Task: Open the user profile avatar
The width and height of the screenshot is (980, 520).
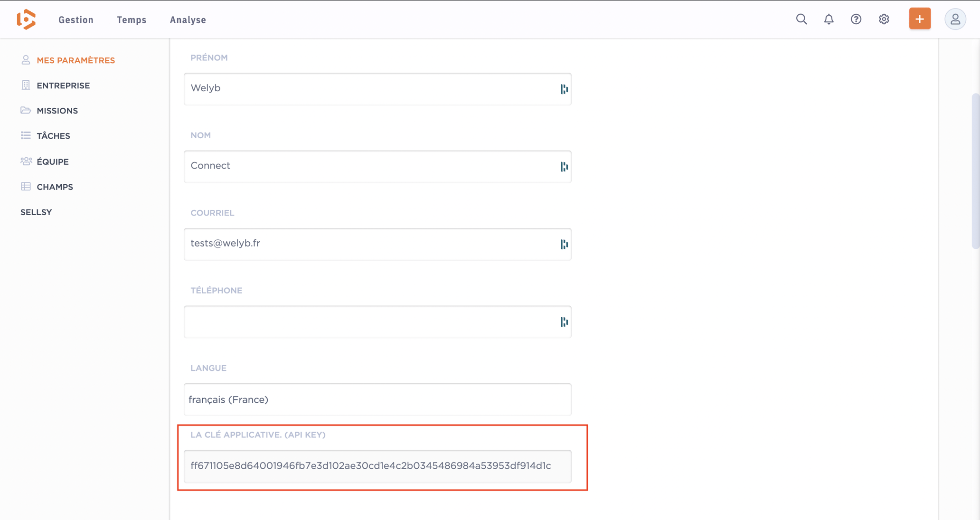Action: (955, 19)
